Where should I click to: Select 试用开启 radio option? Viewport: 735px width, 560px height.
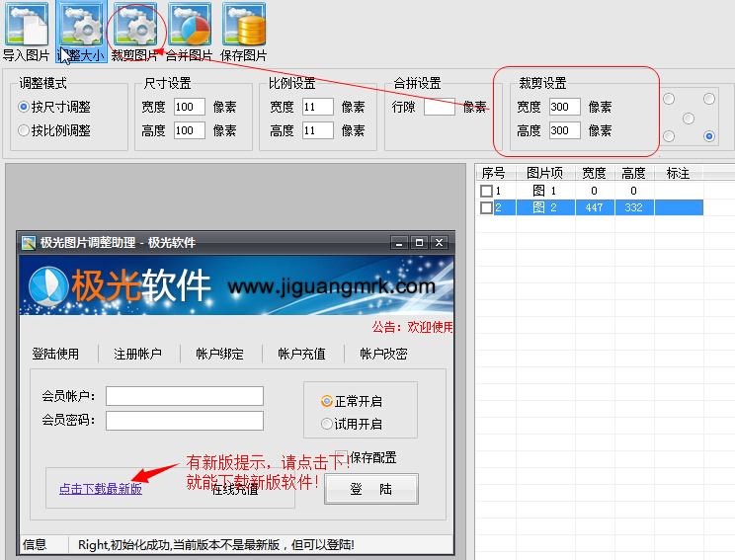click(352, 424)
